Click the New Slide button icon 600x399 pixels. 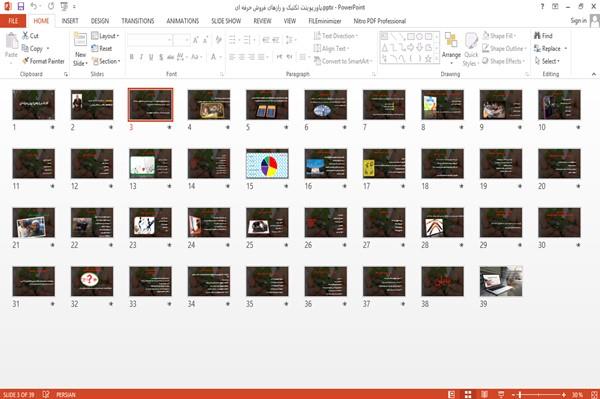(80, 40)
